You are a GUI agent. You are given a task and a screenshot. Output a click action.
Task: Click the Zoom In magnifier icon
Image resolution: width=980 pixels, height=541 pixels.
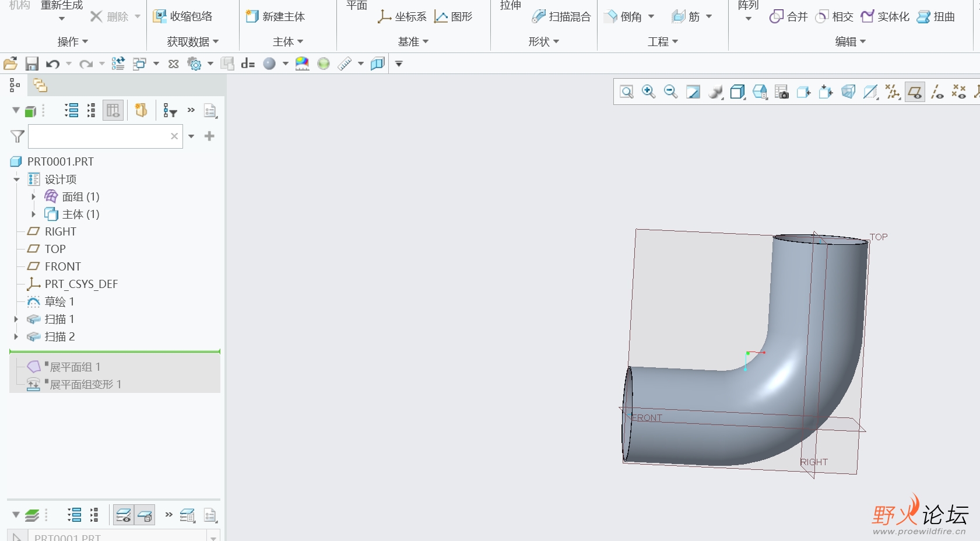point(649,92)
